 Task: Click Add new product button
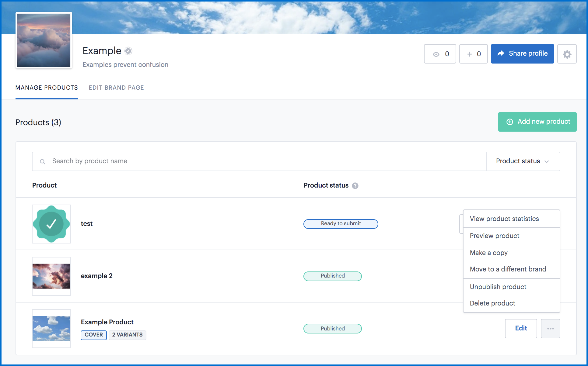[x=537, y=122]
